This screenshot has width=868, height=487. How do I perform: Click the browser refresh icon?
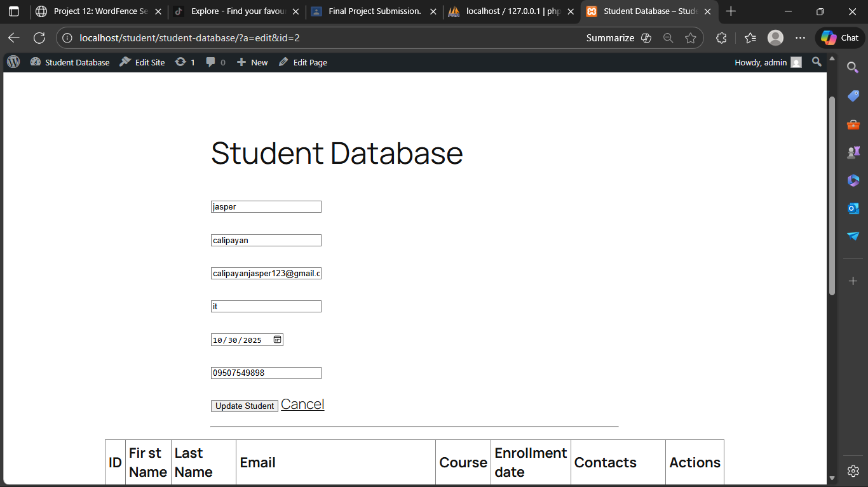click(x=39, y=37)
